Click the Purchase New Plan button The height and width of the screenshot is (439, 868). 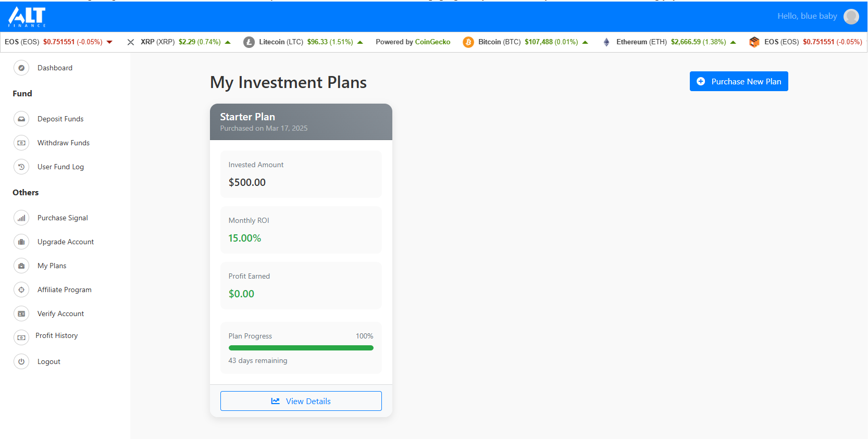coord(739,81)
